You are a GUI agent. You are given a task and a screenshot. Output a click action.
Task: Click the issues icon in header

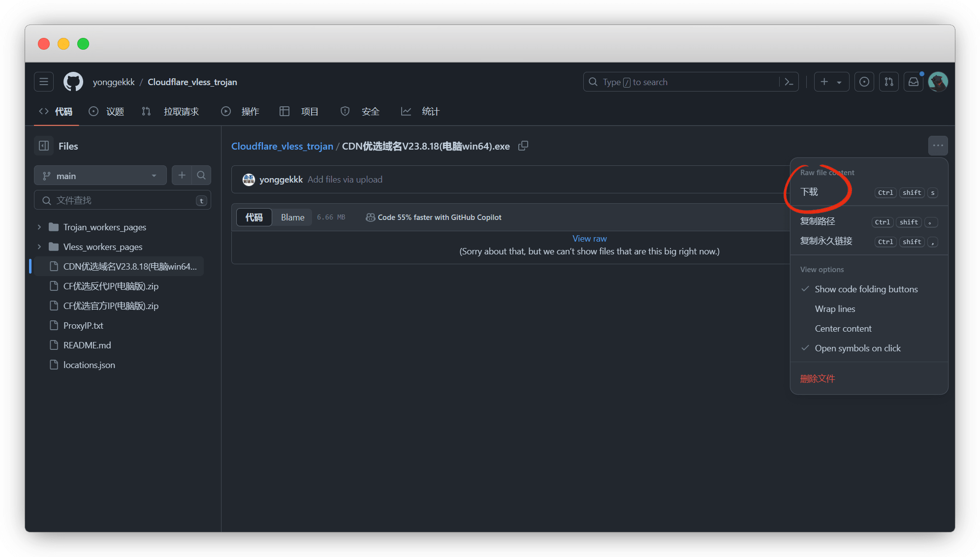pyautogui.click(x=864, y=82)
